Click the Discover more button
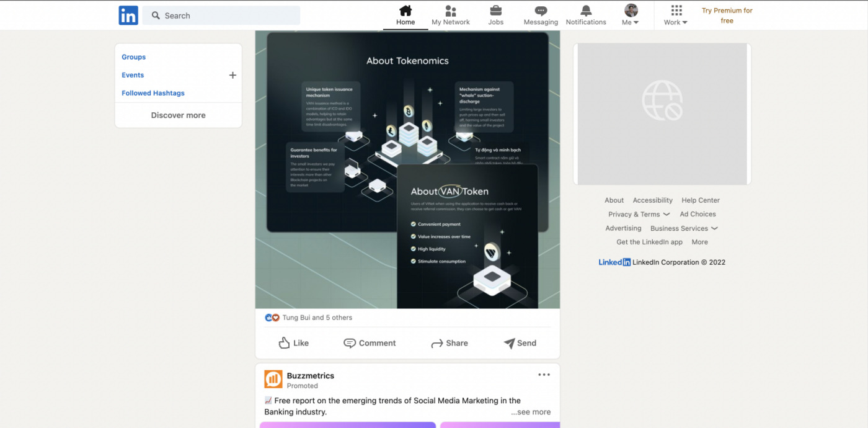Viewport: 868px width, 428px height. point(178,115)
